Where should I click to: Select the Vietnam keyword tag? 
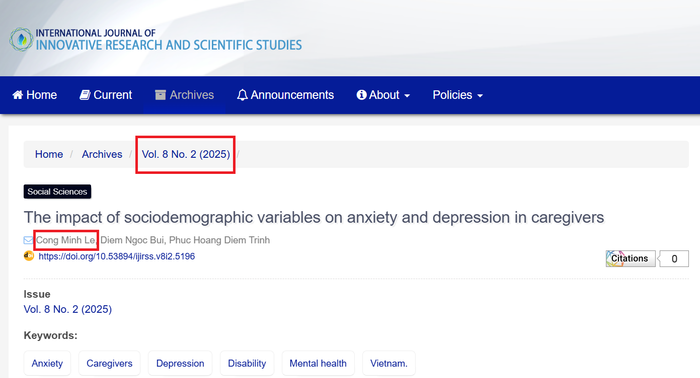click(389, 363)
